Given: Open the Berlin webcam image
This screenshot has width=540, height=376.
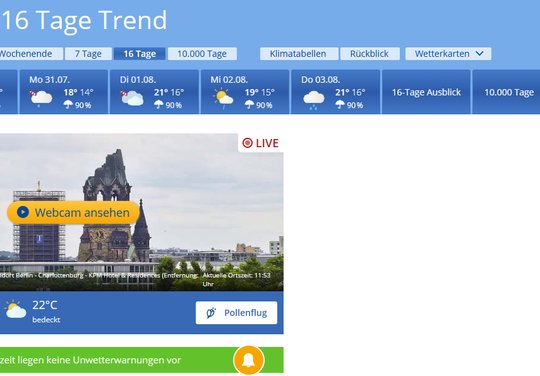Looking at the screenshot, I should (x=142, y=212).
